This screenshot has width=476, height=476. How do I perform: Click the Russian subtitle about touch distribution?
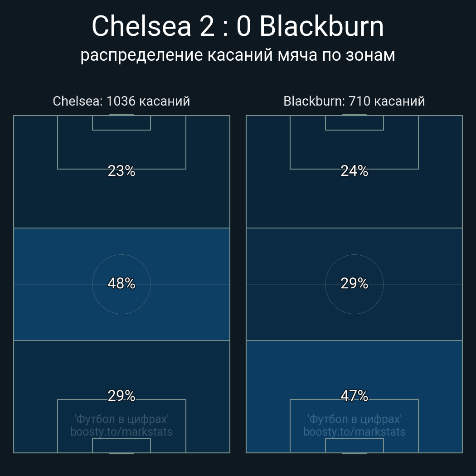point(238,55)
